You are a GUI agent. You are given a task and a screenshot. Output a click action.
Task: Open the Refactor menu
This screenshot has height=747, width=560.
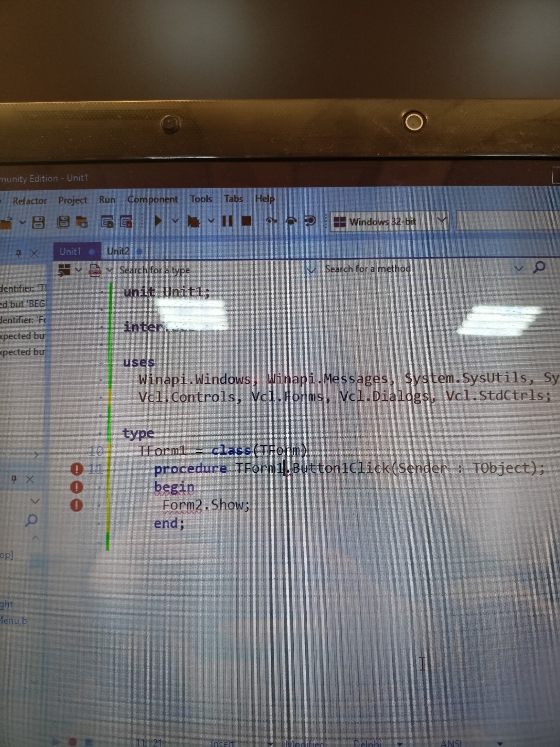(30, 200)
